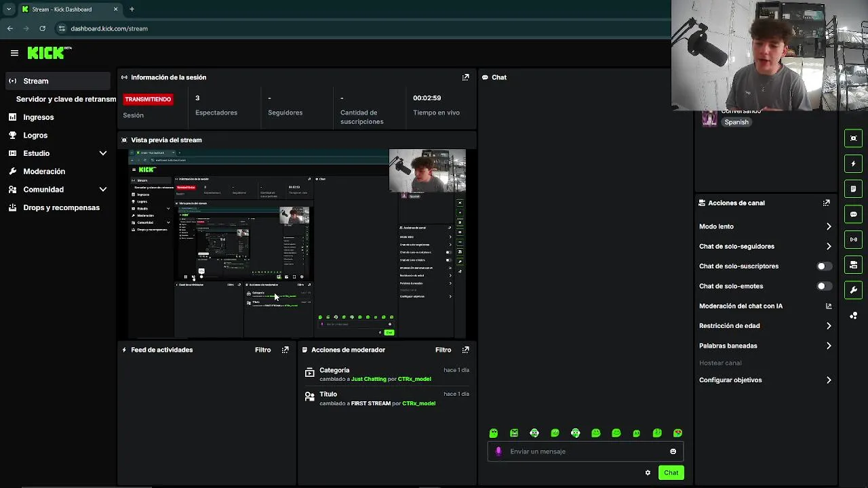Insert the angry square-faced green emote
The image size is (868, 488).
(x=514, y=433)
